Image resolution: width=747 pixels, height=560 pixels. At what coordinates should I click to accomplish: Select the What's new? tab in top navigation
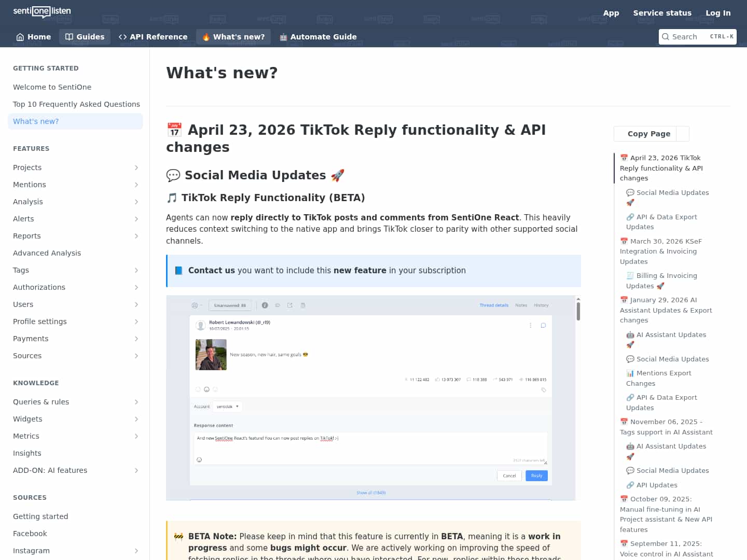click(x=233, y=37)
